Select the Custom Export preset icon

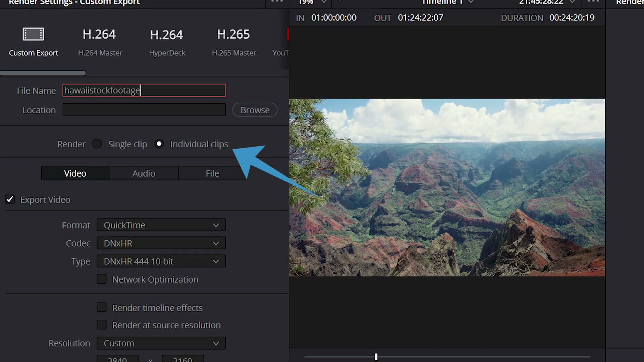33,34
